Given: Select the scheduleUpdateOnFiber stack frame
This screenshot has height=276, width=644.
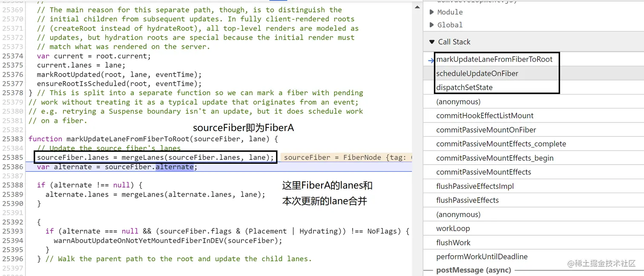Looking at the screenshot, I should 477,73.
